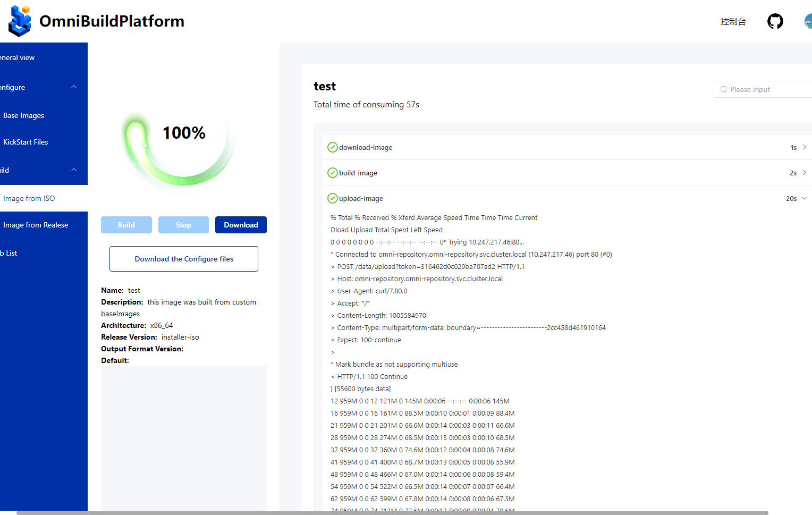Image resolution: width=812 pixels, height=515 pixels.
Task: Click the search magnifier icon
Action: [x=723, y=89]
